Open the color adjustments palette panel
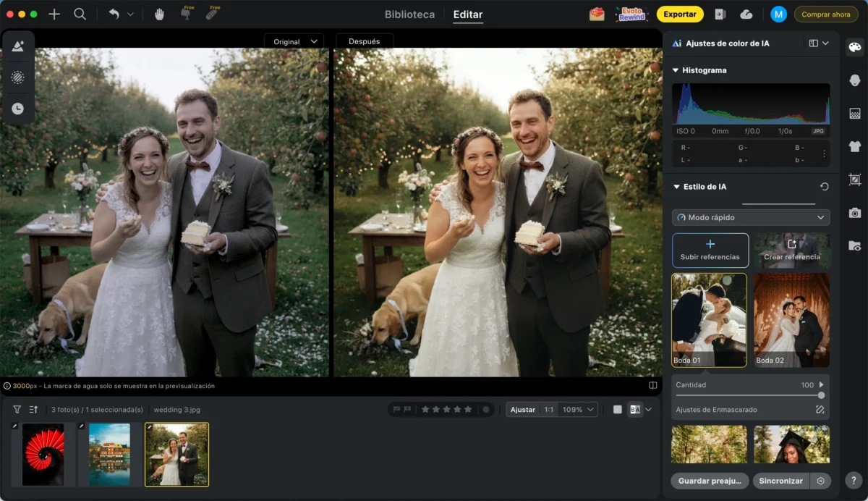 pos(855,48)
